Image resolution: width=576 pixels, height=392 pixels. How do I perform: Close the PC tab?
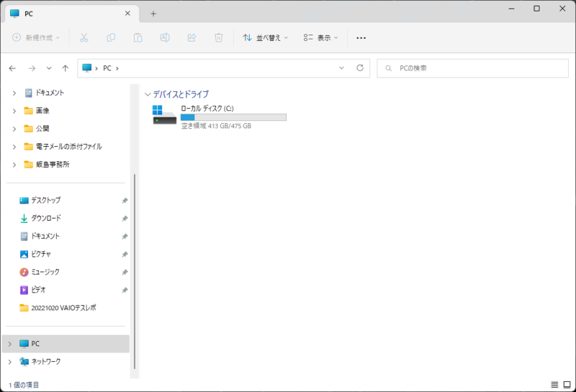(x=127, y=13)
